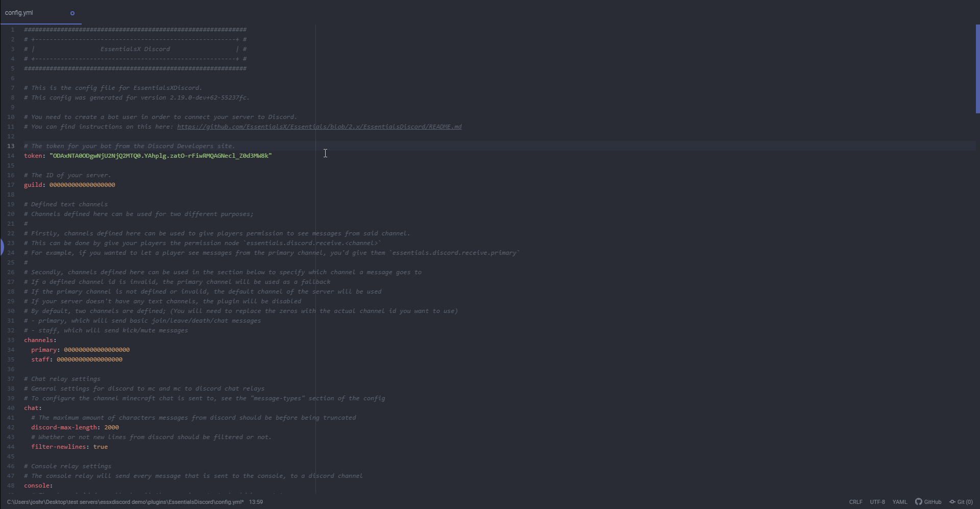The width and height of the screenshot is (980, 509).
Task: Click line number 33 in the gutter
Action: click(11, 340)
